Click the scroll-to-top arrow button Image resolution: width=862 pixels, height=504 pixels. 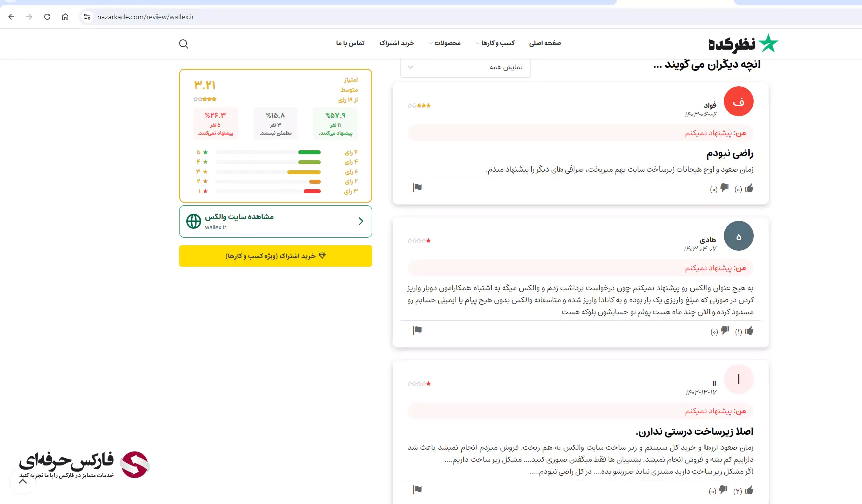coord(23,481)
